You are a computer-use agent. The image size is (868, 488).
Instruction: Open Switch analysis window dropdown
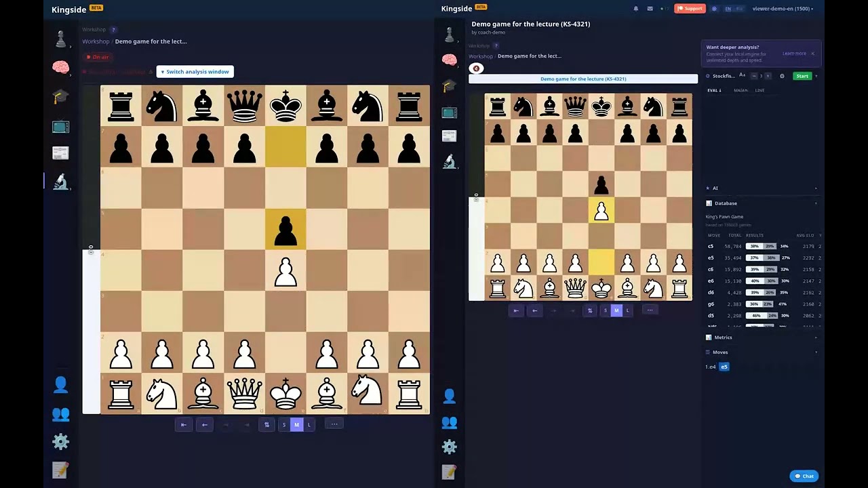[195, 72]
